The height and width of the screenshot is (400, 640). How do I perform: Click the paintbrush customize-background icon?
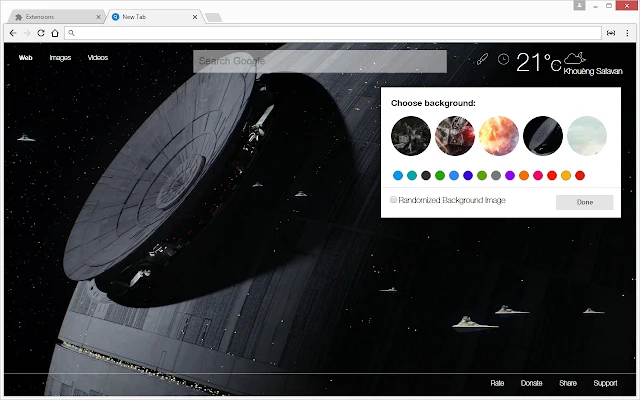click(482, 60)
